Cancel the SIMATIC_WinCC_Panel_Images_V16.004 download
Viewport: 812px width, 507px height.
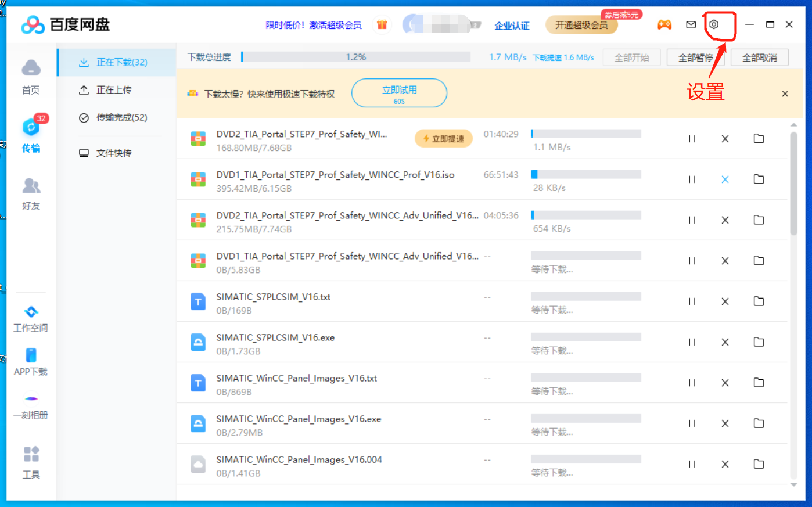click(725, 464)
